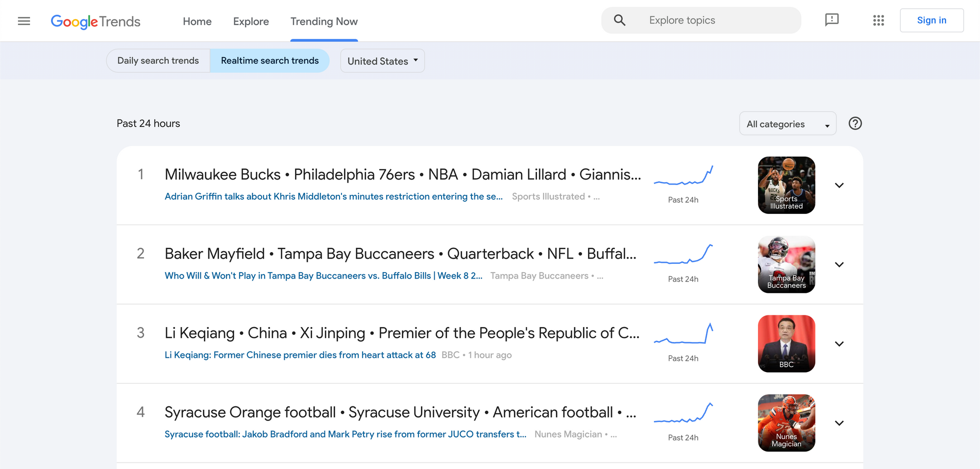The width and height of the screenshot is (980, 469).
Task: Click the search magnifier icon
Action: click(x=619, y=20)
